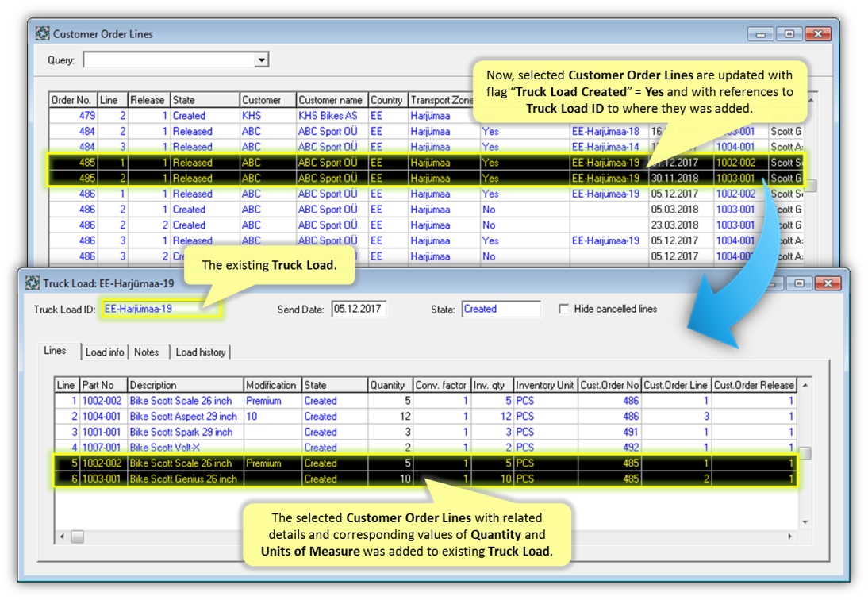
Task: Click the Description column header
Action: tap(186, 385)
